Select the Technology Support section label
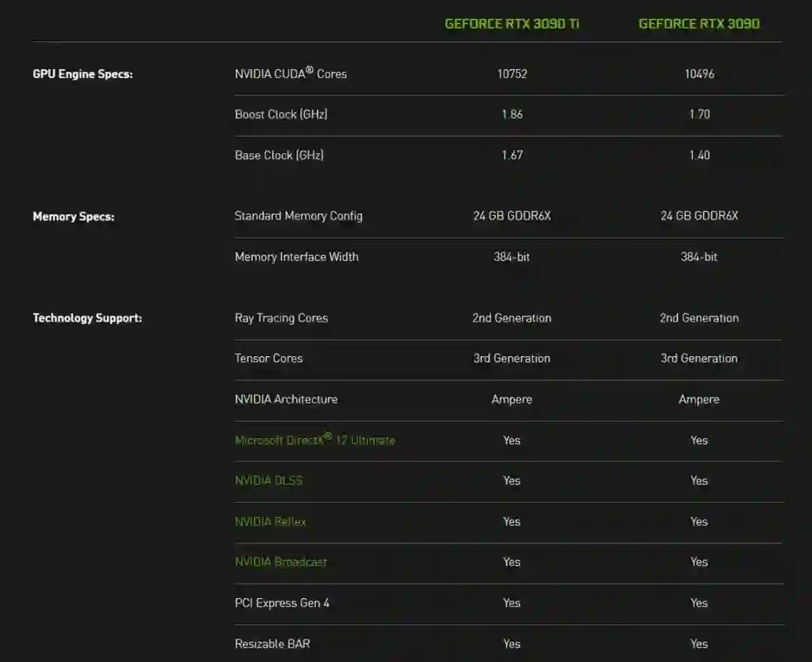 pos(87,318)
